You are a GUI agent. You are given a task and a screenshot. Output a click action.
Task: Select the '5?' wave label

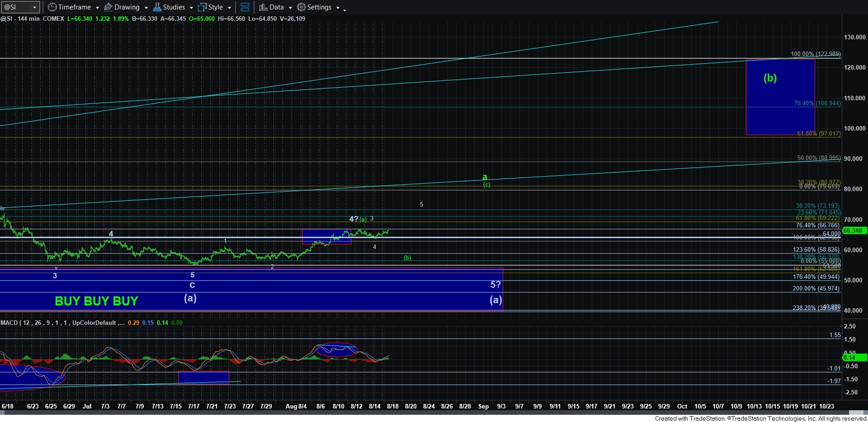click(496, 285)
